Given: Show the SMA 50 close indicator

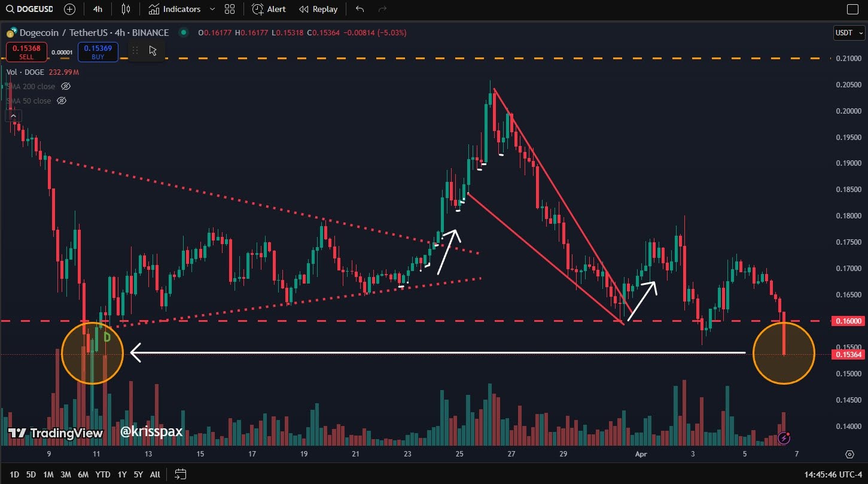Looking at the screenshot, I should click(x=61, y=101).
